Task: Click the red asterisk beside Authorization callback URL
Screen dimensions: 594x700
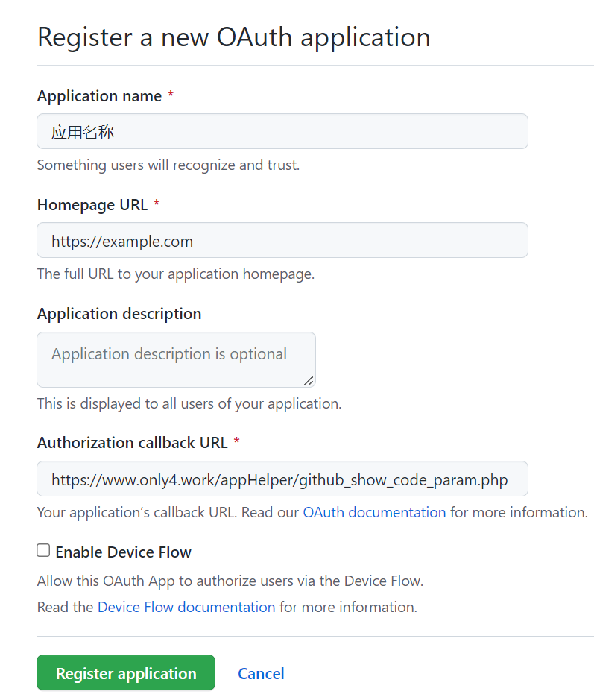Action: [237, 443]
